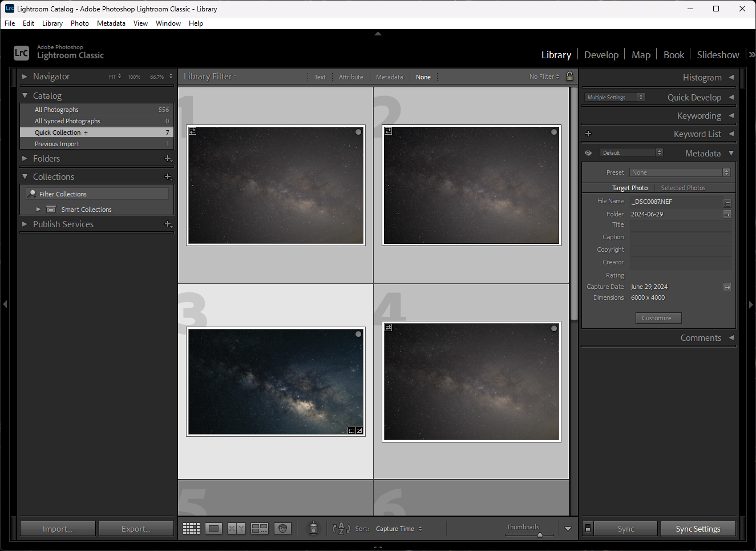Click the crop badge on thumbnail 3

pyautogui.click(x=351, y=431)
